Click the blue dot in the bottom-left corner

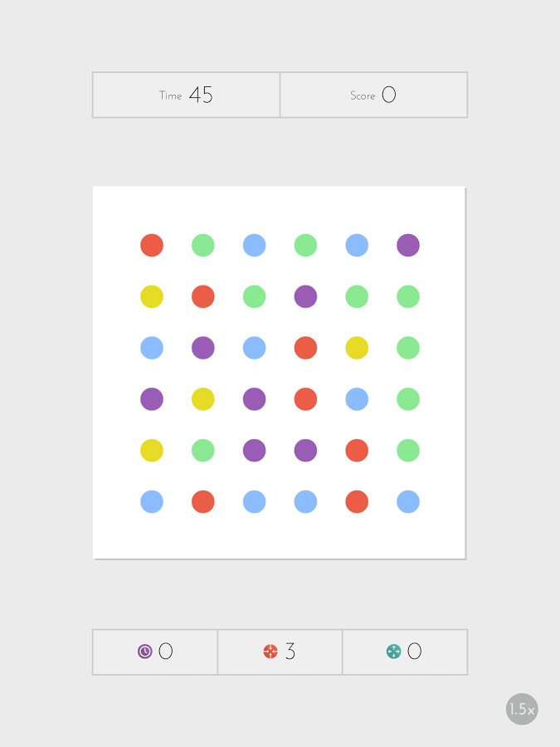(152, 501)
